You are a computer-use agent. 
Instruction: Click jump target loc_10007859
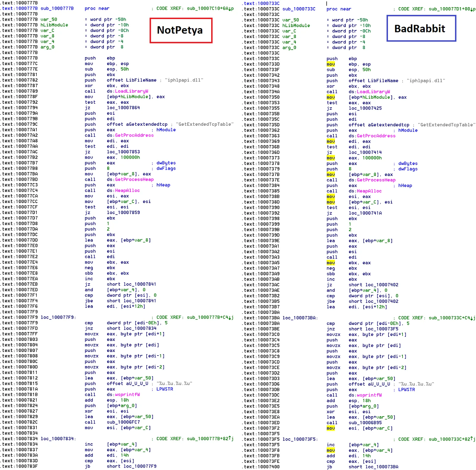click(123, 213)
